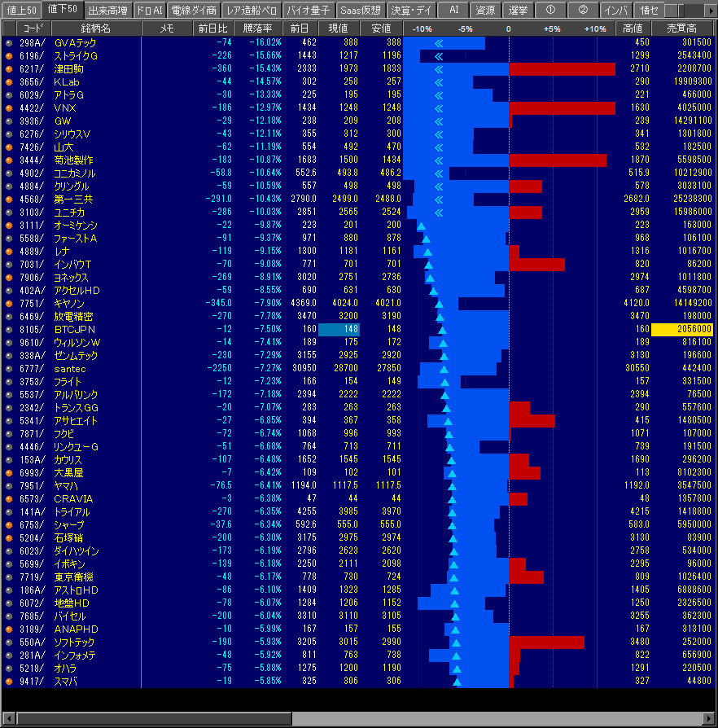Image resolution: width=718 pixels, height=728 pixels.
Task: Click the row marker icon for シャープ
Action: (x=9, y=525)
